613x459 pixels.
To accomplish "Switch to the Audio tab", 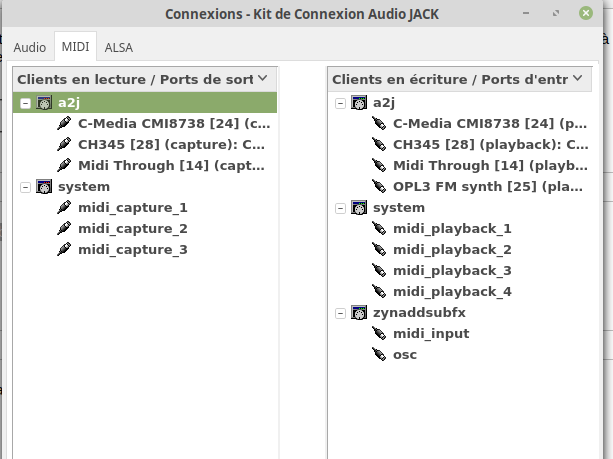I will (x=30, y=47).
